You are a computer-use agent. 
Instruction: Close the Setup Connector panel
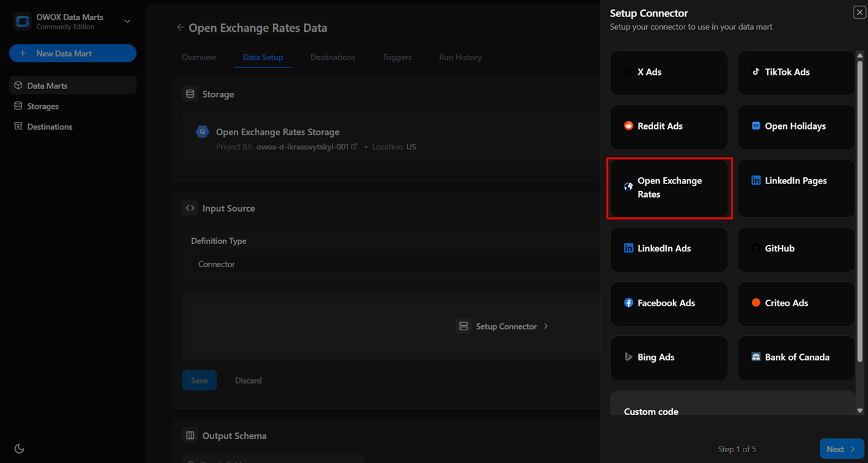click(859, 12)
